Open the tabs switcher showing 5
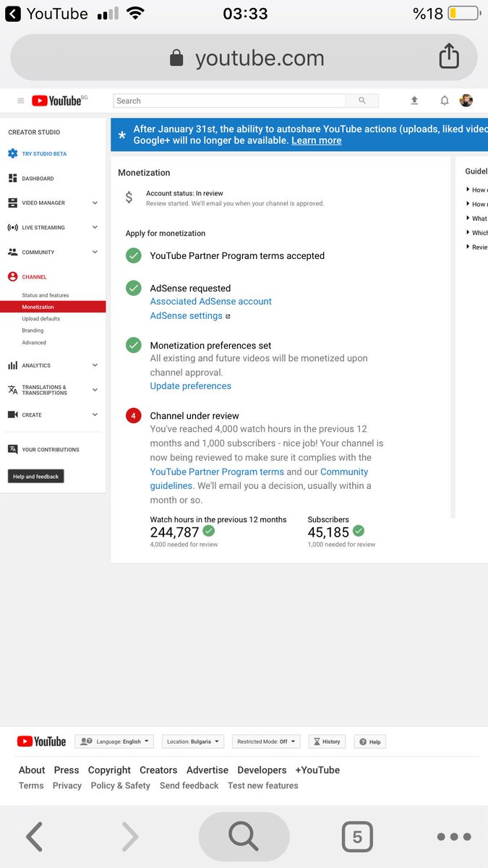 (357, 837)
